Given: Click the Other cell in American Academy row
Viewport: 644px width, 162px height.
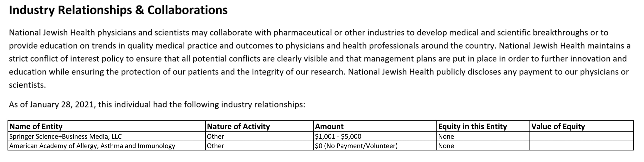Looking at the screenshot, I should click(x=259, y=145).
